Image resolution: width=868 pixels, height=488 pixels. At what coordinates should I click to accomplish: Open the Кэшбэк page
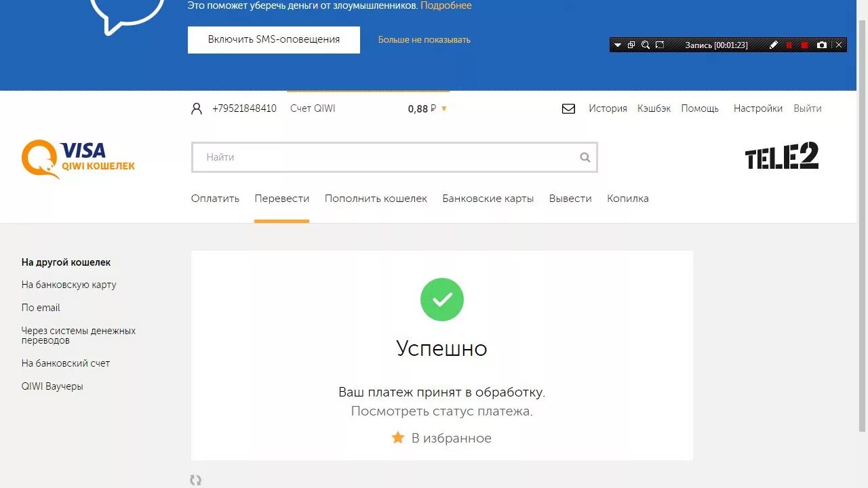(x=654, y=108)
